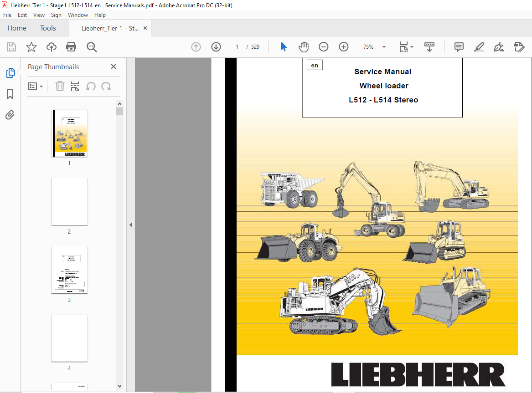Open the Help menu
532x393 pixels.
pyautogui.click(x=100, y=15)
